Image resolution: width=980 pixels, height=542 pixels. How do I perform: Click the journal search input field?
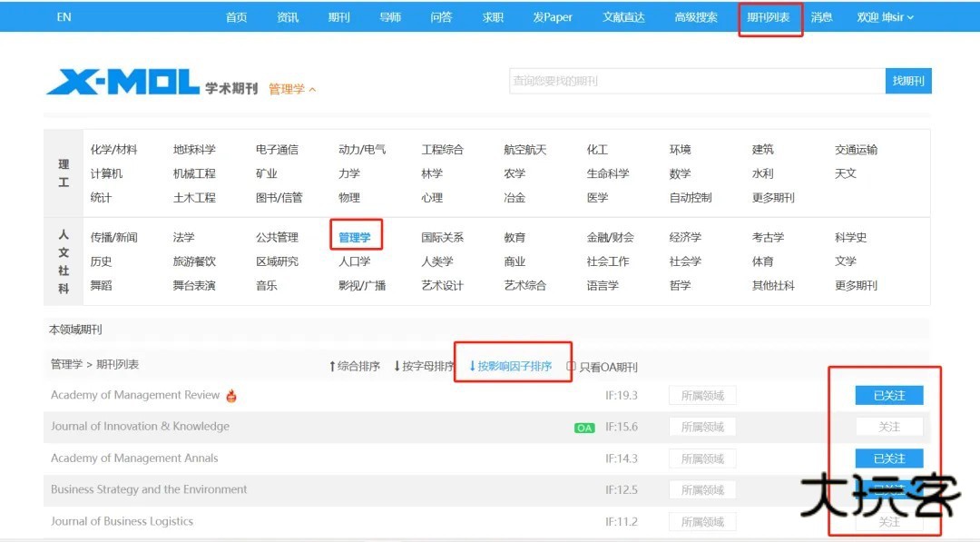point(696,81)
